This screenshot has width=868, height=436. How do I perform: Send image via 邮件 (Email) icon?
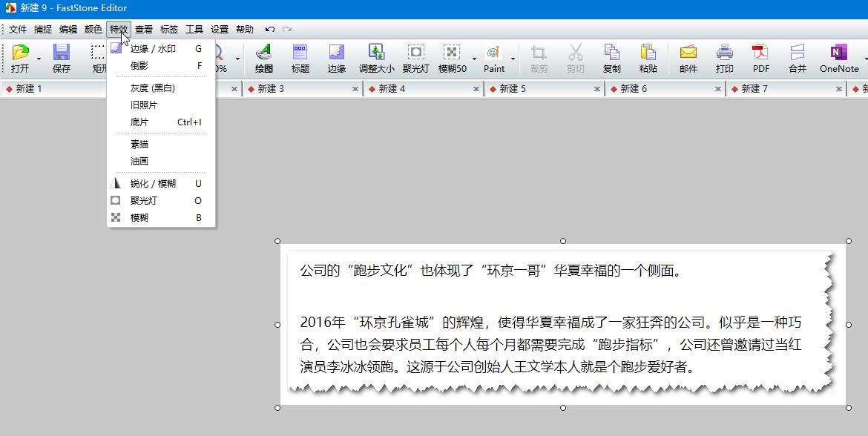688,58
